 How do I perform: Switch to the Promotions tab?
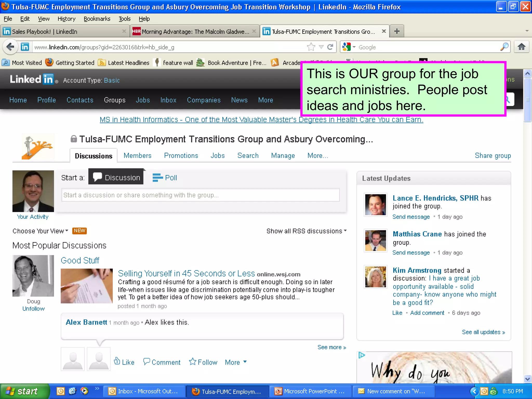coord(181,156)
